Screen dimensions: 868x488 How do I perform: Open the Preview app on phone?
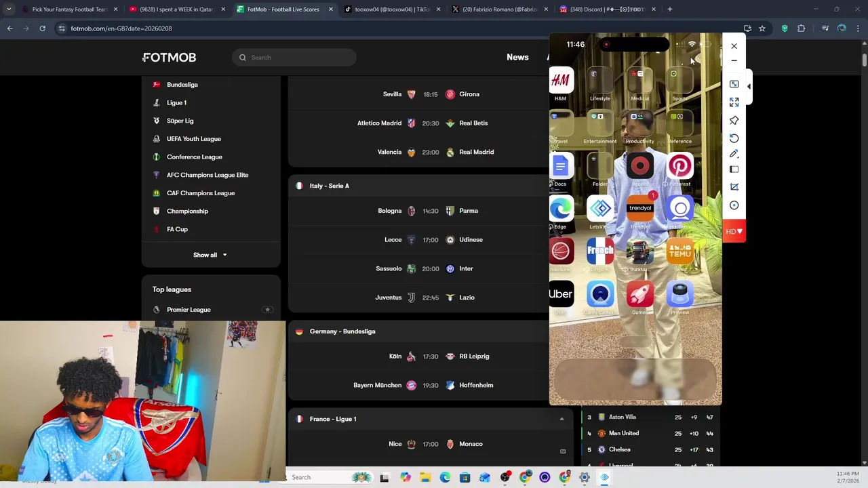(x=679, y=294)
